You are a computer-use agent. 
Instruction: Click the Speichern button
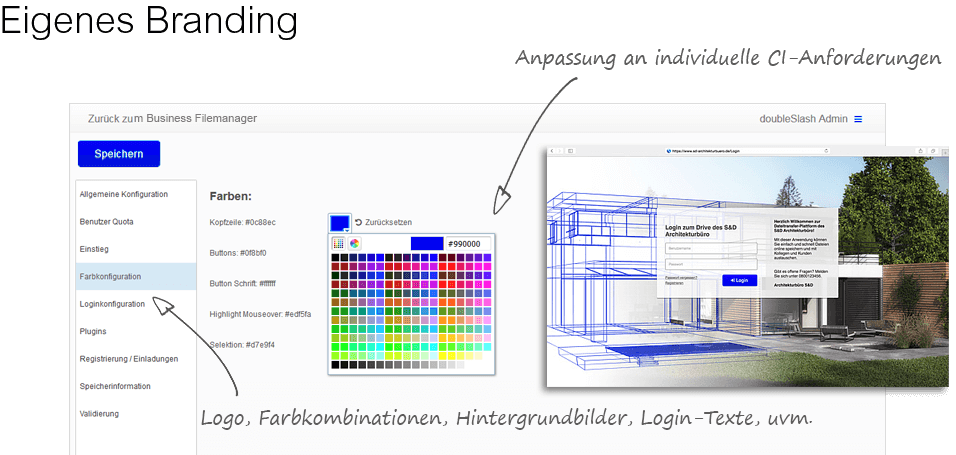coord(119,154)
